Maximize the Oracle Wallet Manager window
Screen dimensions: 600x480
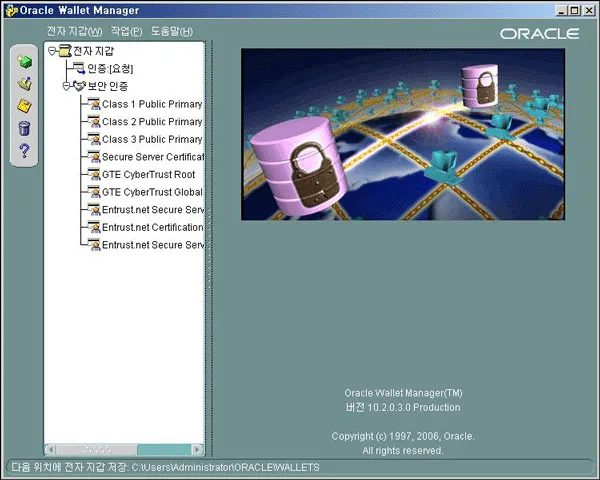pos(574,10)
